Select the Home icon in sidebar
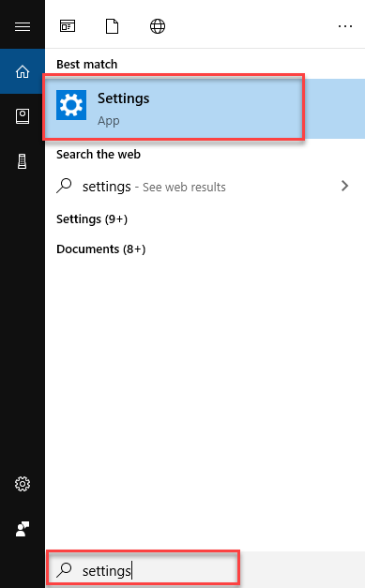This screenshot has height=588, width=365. (23, 71)
